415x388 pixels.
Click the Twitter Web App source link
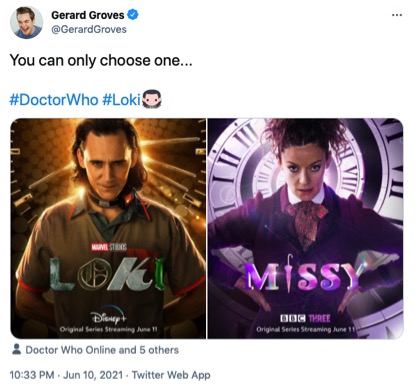click(x=171, y=375)
